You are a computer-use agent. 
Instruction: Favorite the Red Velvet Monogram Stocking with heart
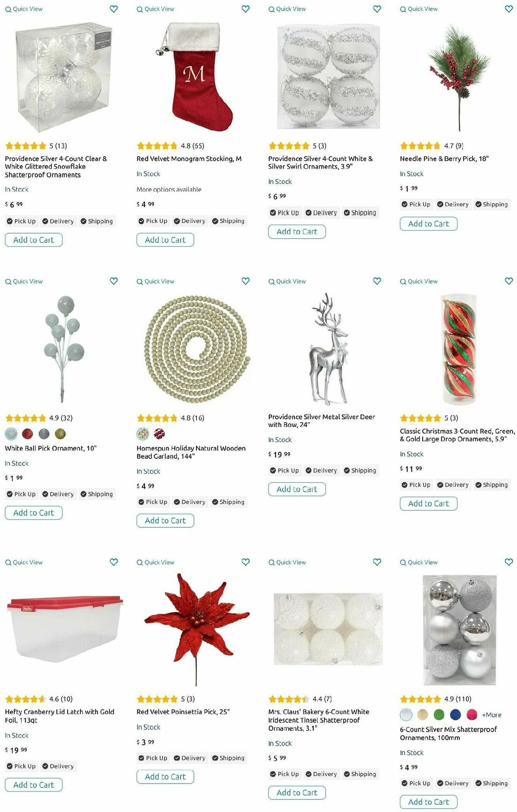(x=246, y=9)
